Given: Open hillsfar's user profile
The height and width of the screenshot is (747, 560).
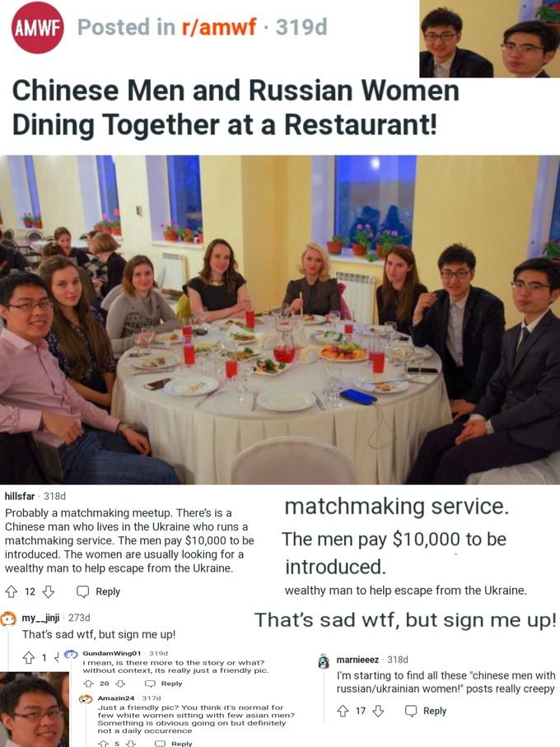Looking at the screenshot, I should pos(20,496).
